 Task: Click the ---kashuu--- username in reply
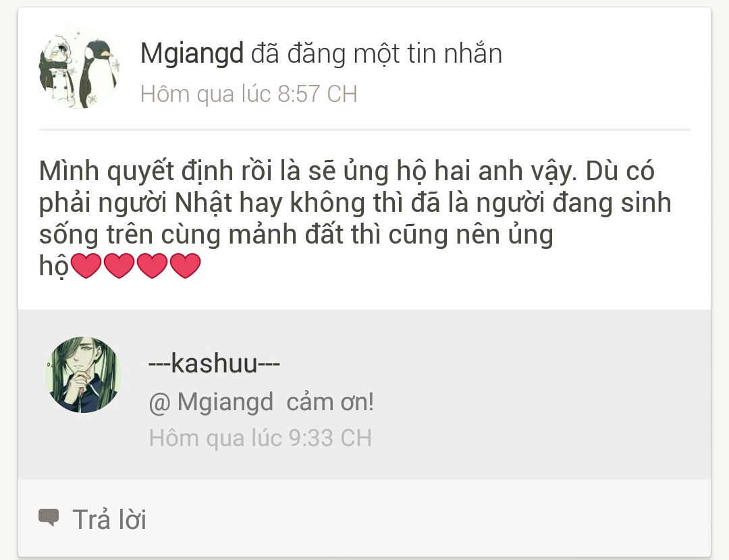[x=214, y=364]
